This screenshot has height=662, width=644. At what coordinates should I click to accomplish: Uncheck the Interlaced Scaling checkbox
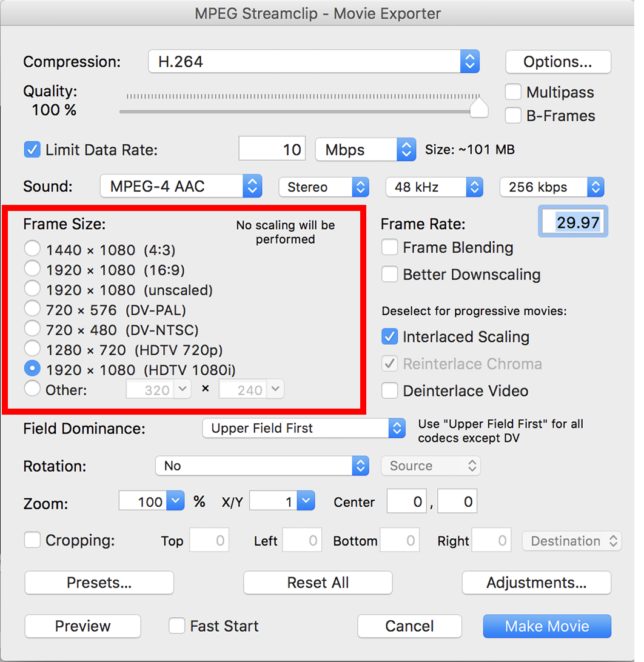pyautogui.click(x=389, y=336)
